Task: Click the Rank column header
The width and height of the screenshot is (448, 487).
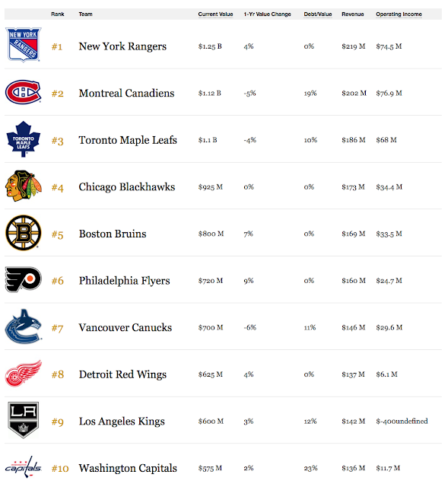Action: (58, 14)
